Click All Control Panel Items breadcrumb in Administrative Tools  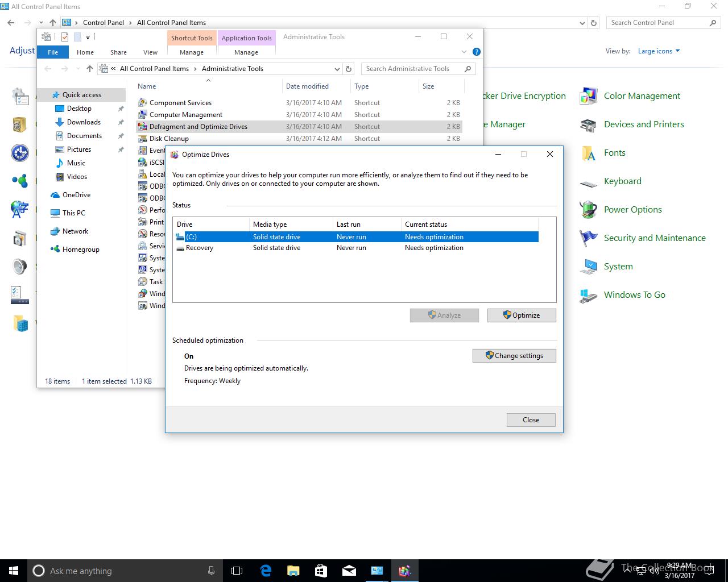(x=154, y=69)
